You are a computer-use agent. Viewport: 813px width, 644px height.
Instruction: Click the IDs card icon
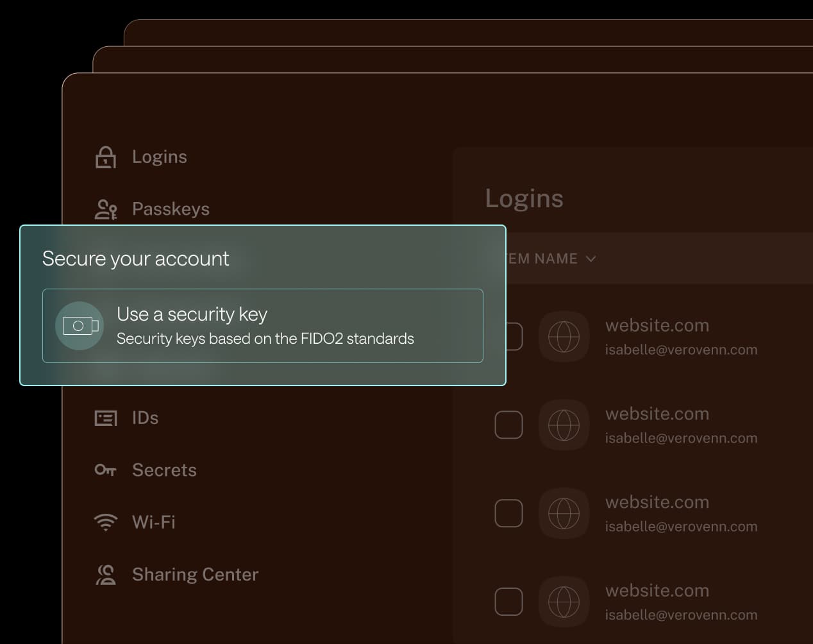click(106, 418)
